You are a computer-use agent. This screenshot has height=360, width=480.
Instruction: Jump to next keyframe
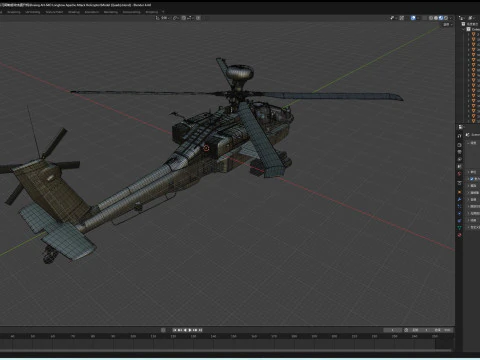[x=195, y=330]
